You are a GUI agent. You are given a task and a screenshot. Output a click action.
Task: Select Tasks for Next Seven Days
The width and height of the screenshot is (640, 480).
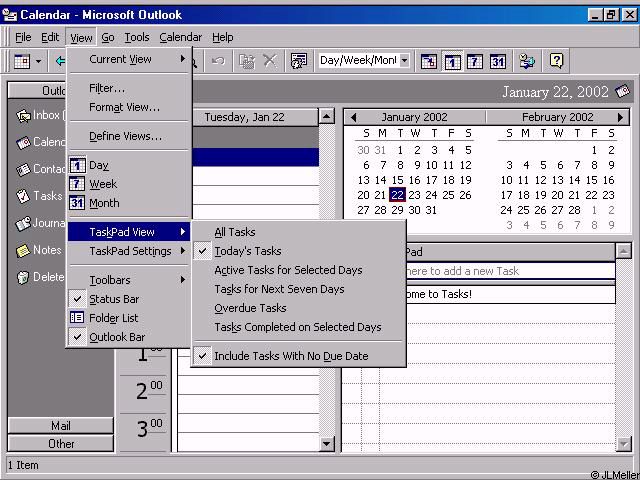click(299, 289)
